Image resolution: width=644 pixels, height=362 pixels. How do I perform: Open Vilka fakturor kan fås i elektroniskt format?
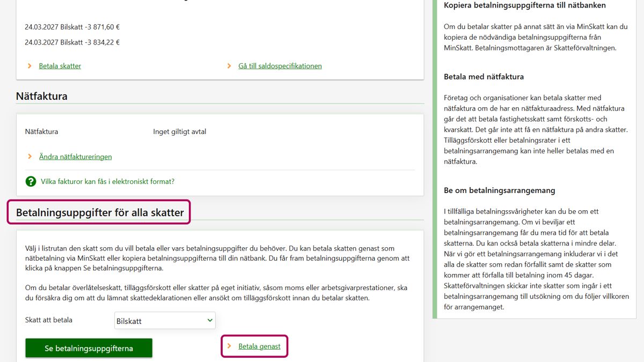point(107,181)
